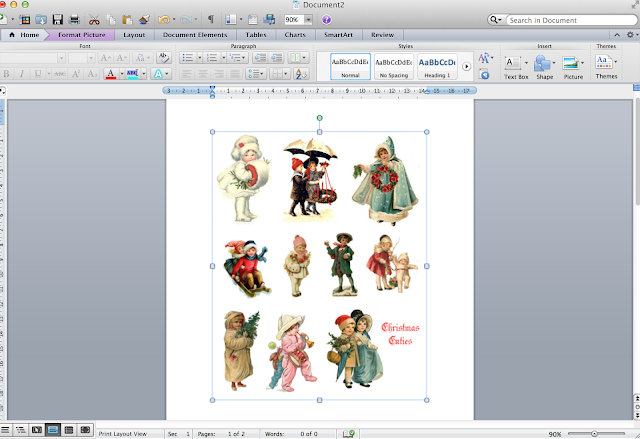Open the Document Elements tab

click(x=195, y=35)
